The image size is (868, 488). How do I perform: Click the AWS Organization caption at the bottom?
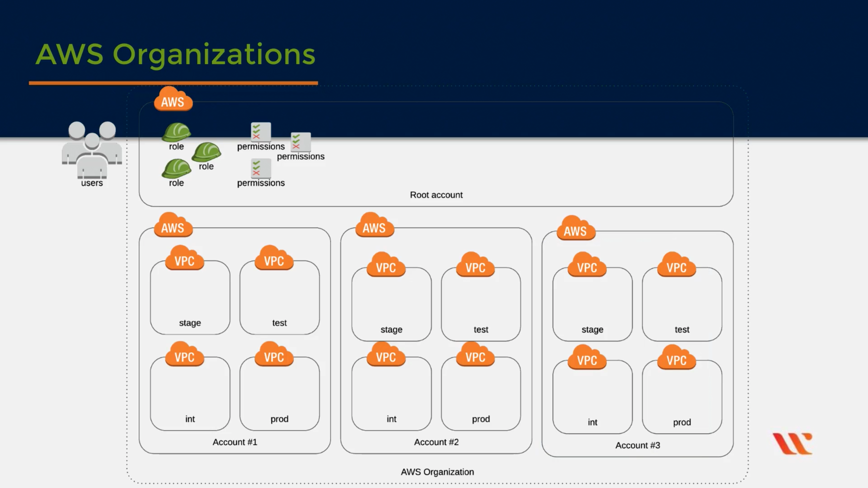tap(437, 472)
